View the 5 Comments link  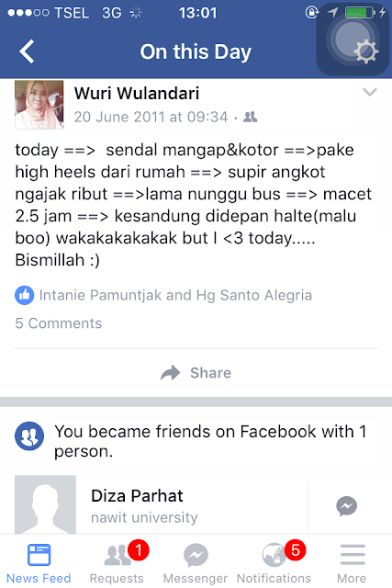pyautogui.click(x=59, y=323)
